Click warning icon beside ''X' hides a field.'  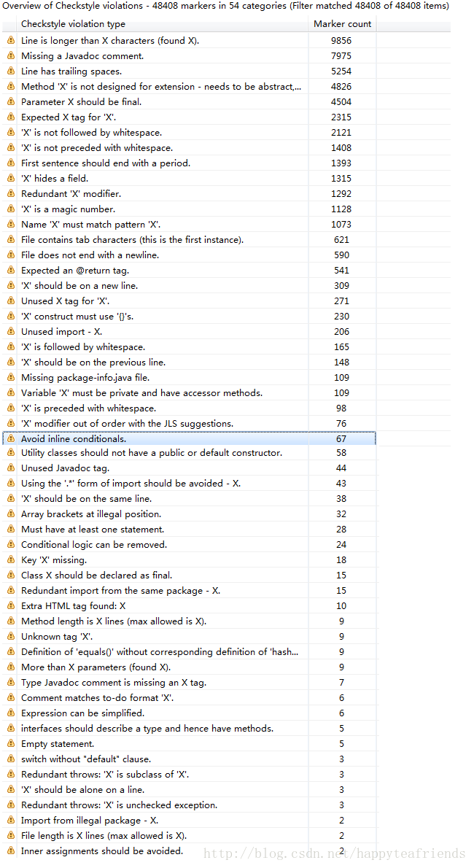tap(11, 178)
